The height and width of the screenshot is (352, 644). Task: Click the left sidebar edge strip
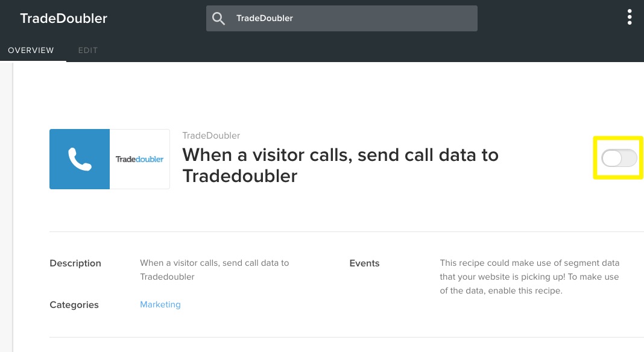click(7, 207)
